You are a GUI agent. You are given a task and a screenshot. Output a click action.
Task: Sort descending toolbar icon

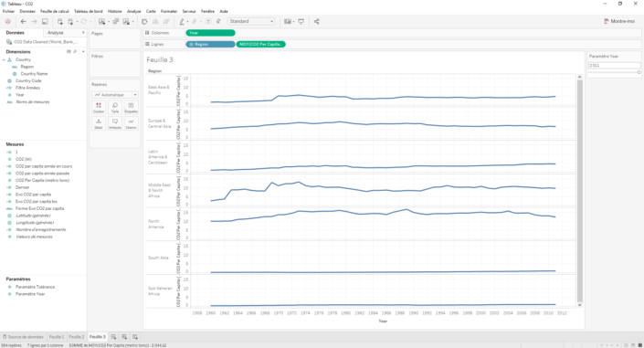tap(166, 21)
